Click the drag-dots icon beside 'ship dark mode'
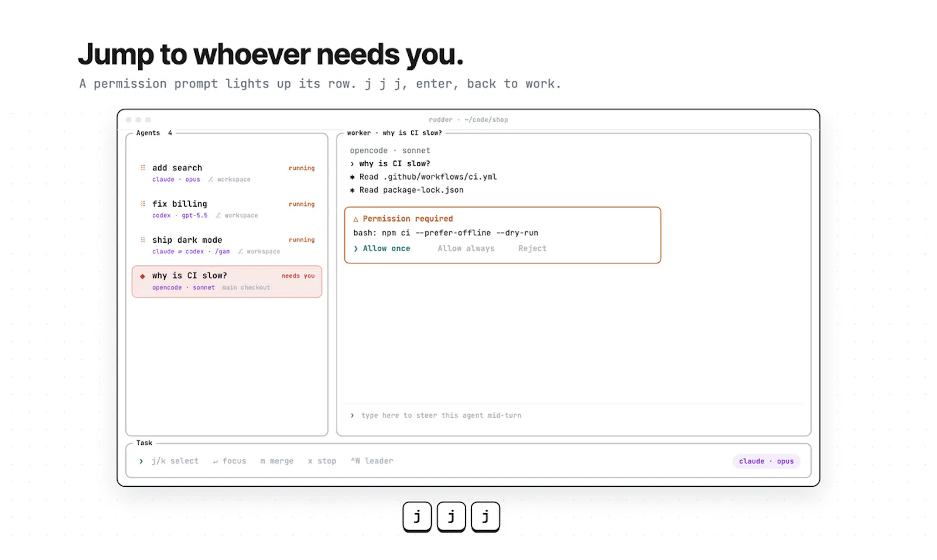Screen dimensions: 937x560 click(x=143, y=240)
